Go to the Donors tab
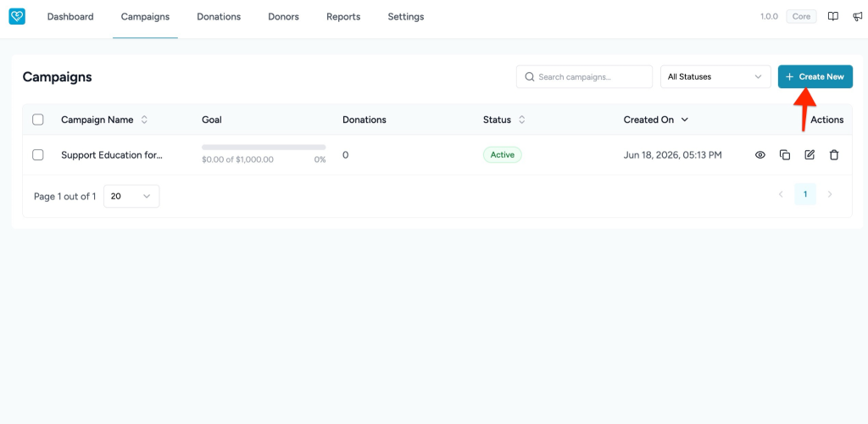 [283, 17]
